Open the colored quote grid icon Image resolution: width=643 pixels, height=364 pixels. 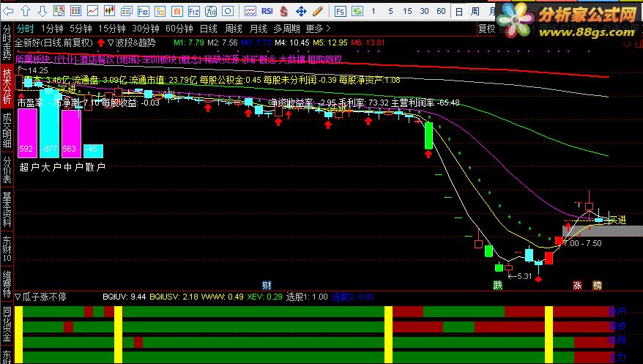click(76, 11)
